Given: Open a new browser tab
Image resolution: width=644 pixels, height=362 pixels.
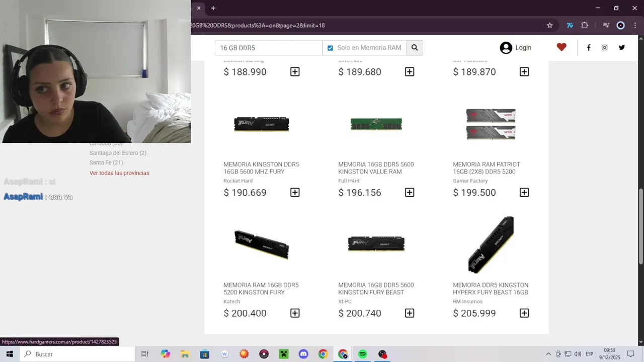Looking at the screenshot, I should pyautogui.click(x=213, y=8).
